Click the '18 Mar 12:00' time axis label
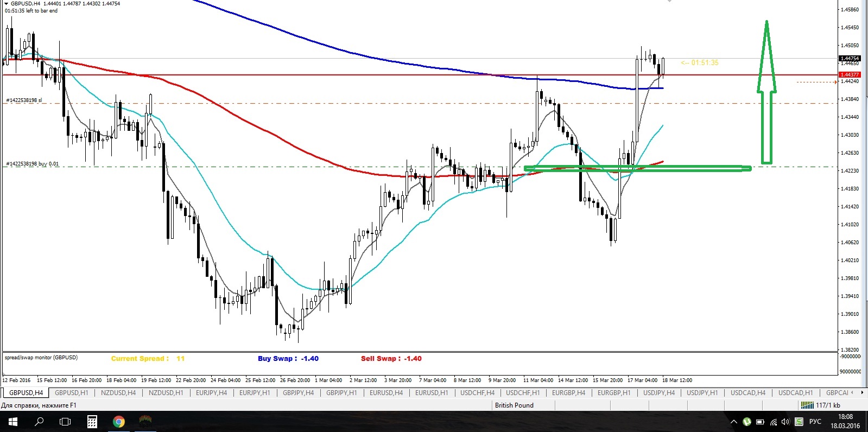 pos(677,380)
